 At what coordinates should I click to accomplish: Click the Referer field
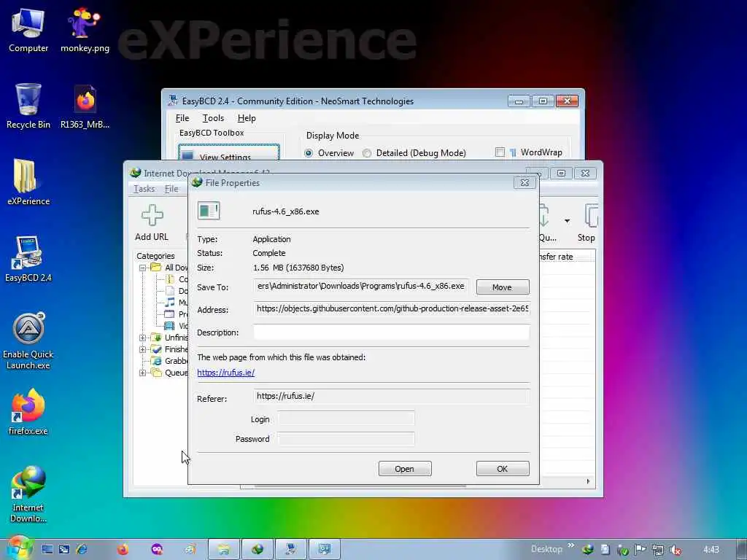[391, 396]
